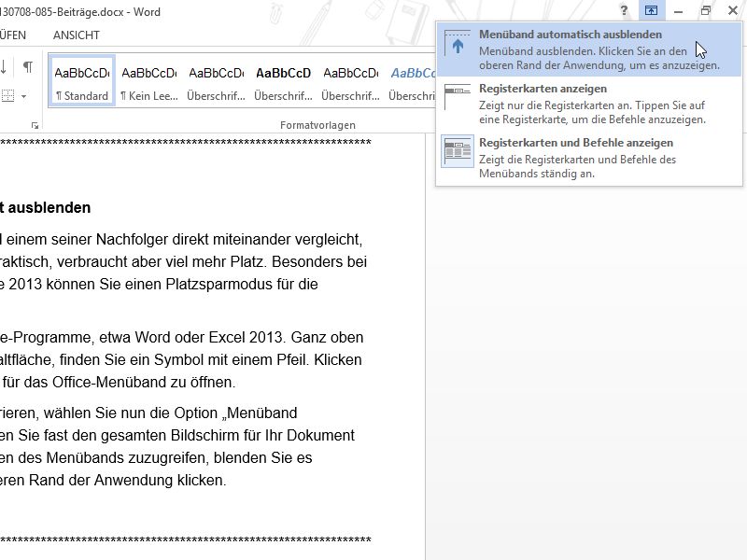
Task: Open paragraph settings dialog launcher
Action: (x=35, y=125)
